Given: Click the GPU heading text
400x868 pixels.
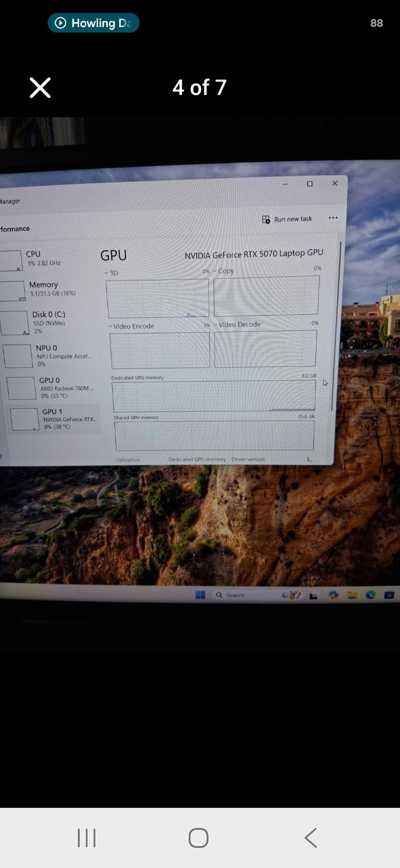Looking at the screenshot, I should pyautogui.click(x=113, y=256).
